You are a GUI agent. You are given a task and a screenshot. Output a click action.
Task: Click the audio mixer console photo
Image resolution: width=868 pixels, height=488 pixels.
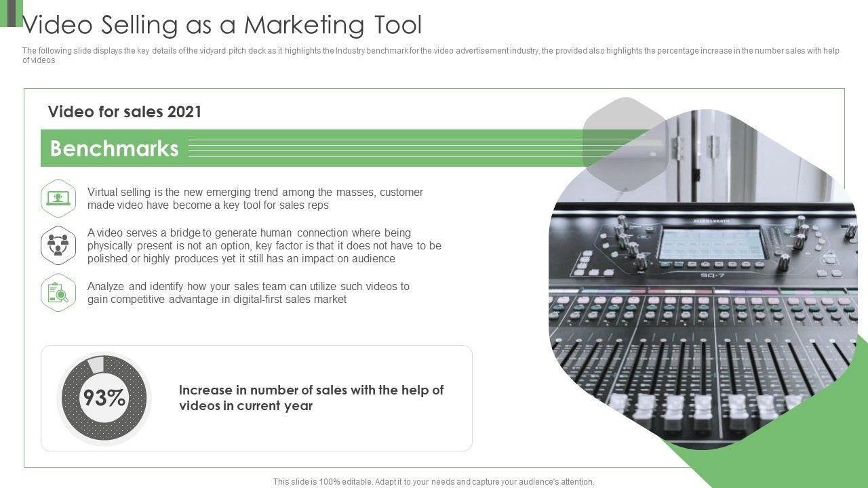click(705, 305)
